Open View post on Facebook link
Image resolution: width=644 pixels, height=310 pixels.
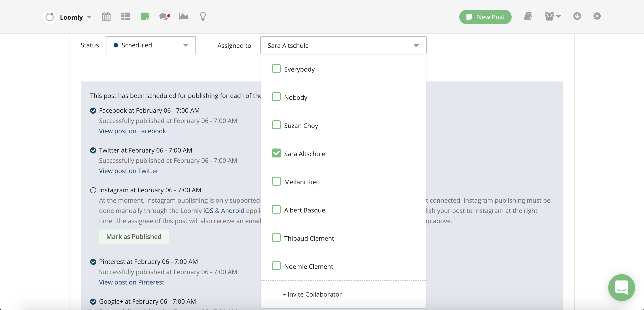click(x=132, y=131)
